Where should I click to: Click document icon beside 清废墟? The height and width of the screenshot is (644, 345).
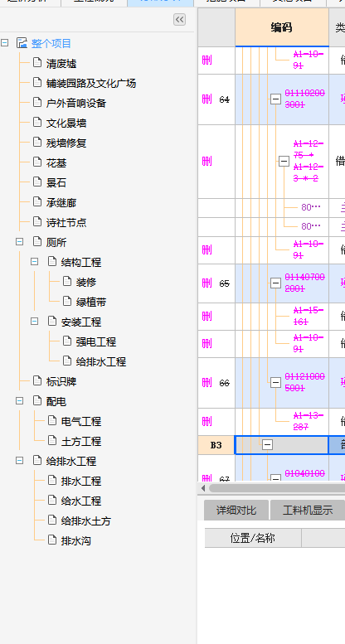click(37, 63)
